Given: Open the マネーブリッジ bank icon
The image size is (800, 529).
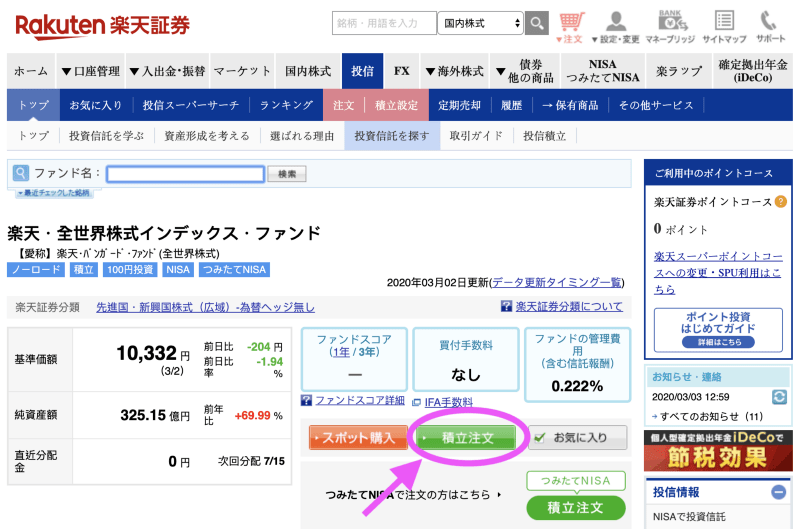Looking at the screenshot, I should (x=670, y=28).
